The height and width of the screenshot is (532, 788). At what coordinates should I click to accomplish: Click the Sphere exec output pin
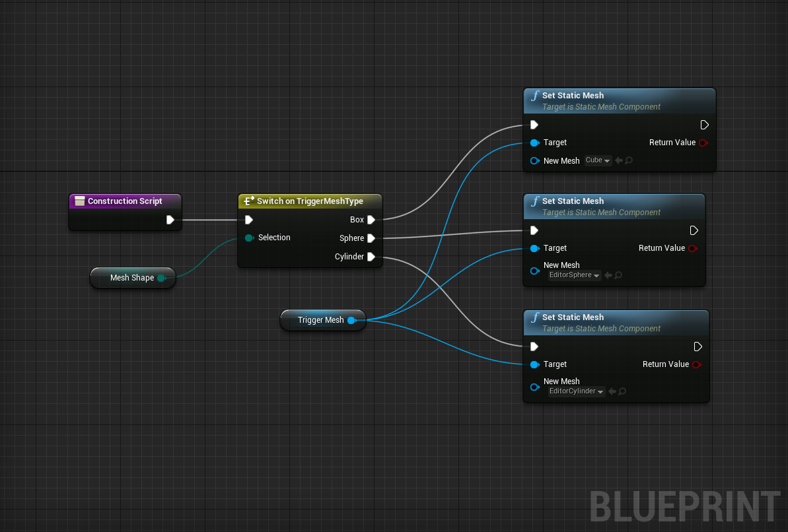pos(371,238)
